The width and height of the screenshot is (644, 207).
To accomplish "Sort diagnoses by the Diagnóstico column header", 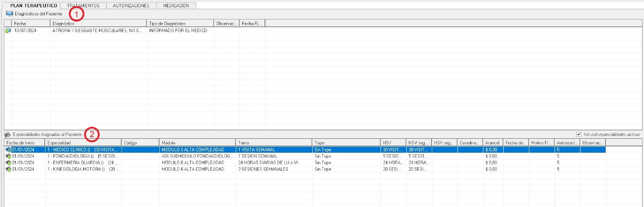I will point(98,24).
